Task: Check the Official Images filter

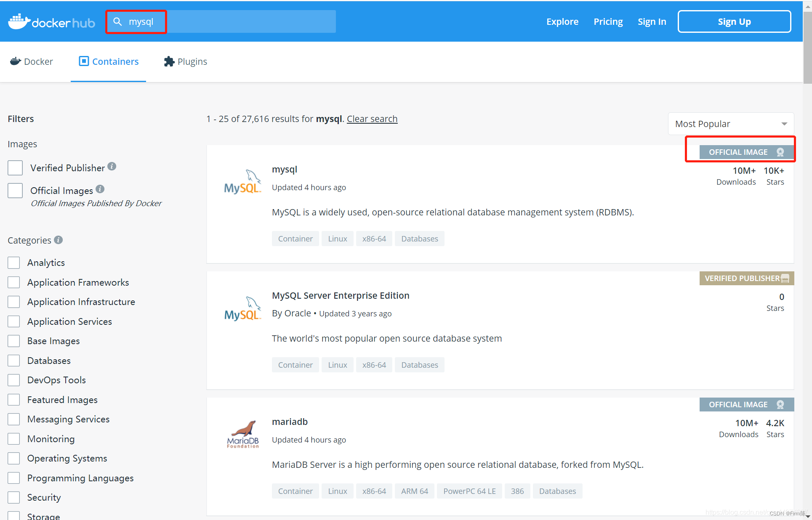Action: point(15,191)
